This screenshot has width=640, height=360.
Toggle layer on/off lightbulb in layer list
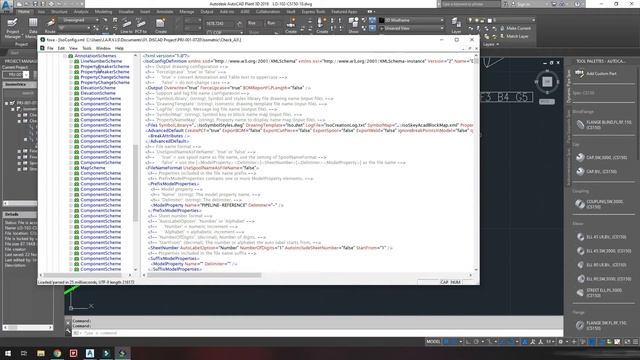[x=470, y=20]
